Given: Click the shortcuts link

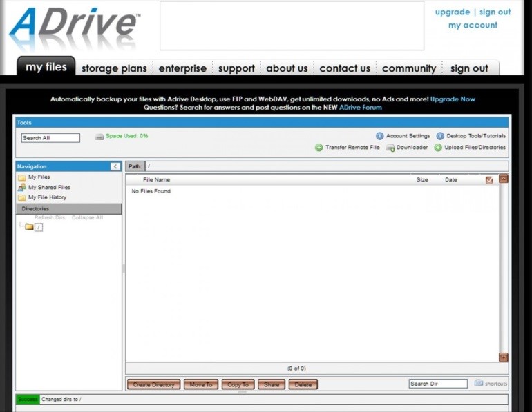Looking at the screenshot, I should pos(495,384).
